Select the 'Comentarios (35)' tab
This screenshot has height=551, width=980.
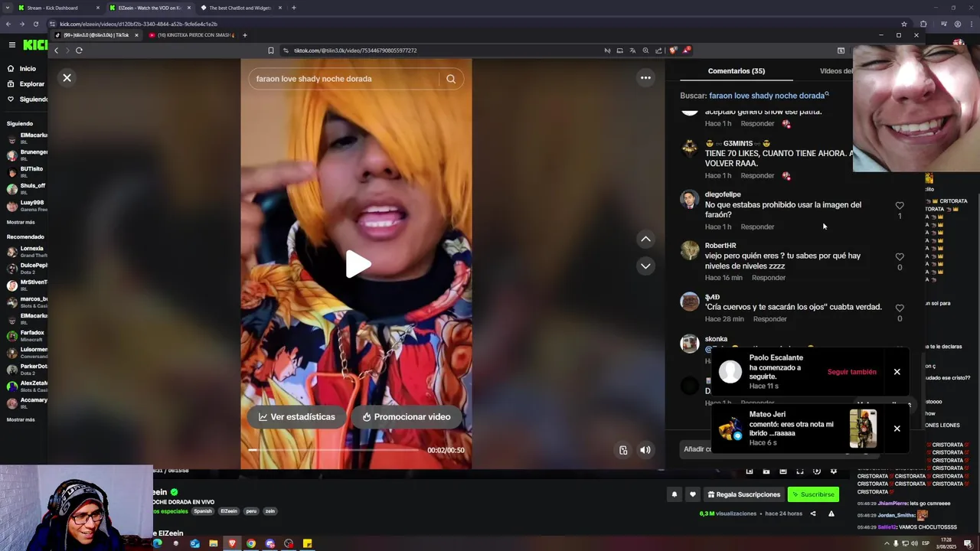tap(736, 71)
